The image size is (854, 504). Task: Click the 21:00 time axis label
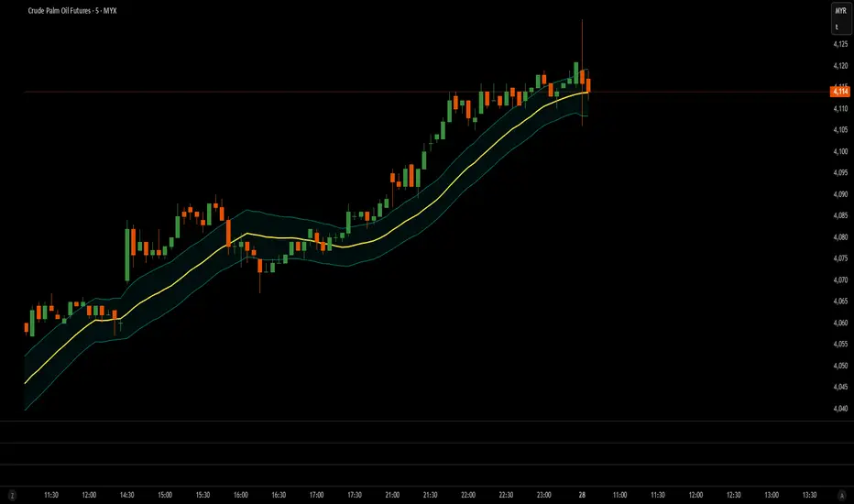(x=392, y=495)
